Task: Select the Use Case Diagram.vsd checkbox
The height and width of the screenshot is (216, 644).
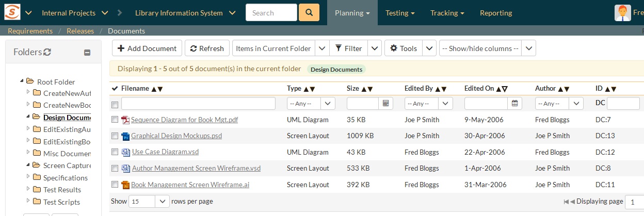Action: [115, 152]
